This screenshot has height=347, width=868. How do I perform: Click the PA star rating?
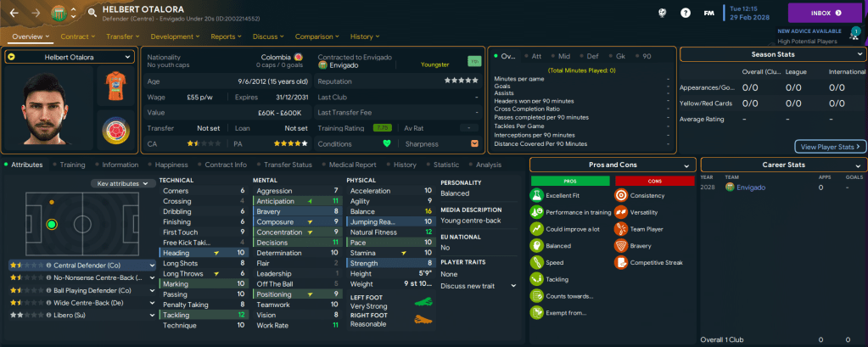[x=294, y=143]
